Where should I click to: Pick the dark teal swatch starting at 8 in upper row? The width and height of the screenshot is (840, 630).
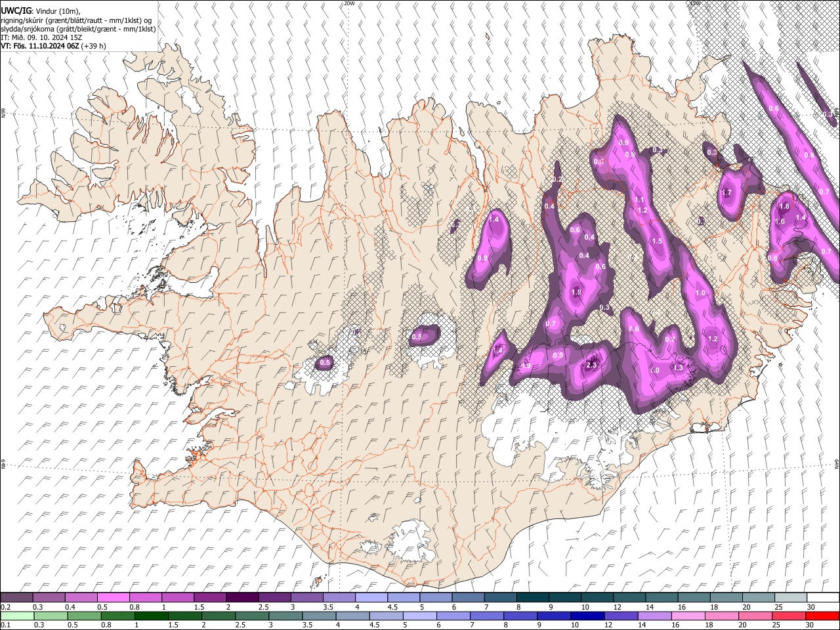[x=533, y=597]
